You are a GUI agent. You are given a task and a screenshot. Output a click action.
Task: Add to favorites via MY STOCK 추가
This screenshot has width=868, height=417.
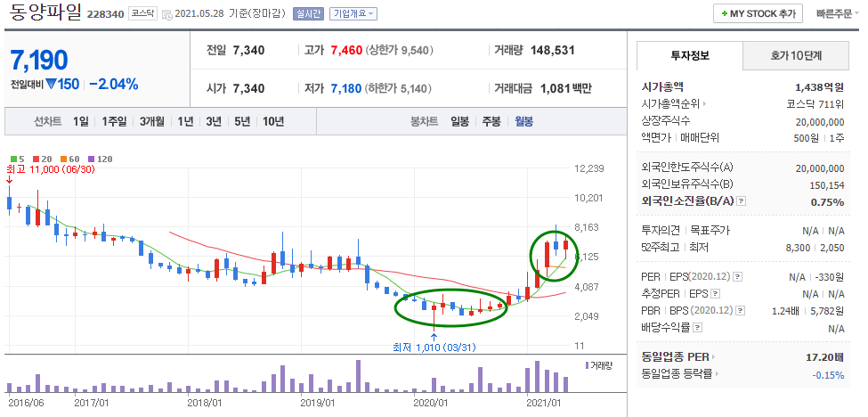pos(758,14)
